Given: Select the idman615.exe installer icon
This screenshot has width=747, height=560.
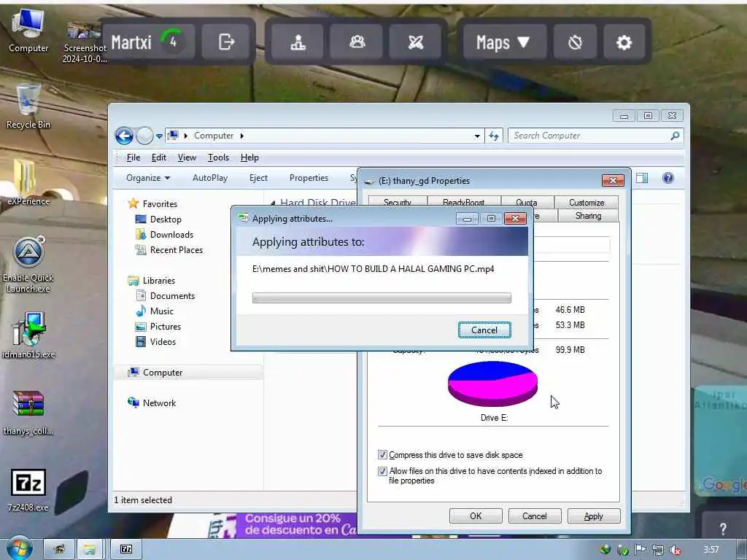Looking at the screenshot, I should click(x=28, y=335).
